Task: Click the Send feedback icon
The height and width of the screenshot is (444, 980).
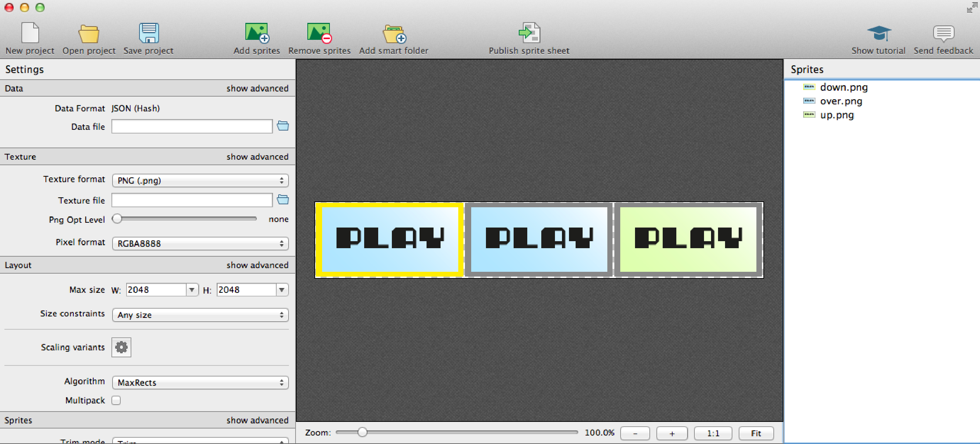Action: (x=943, y=33)
